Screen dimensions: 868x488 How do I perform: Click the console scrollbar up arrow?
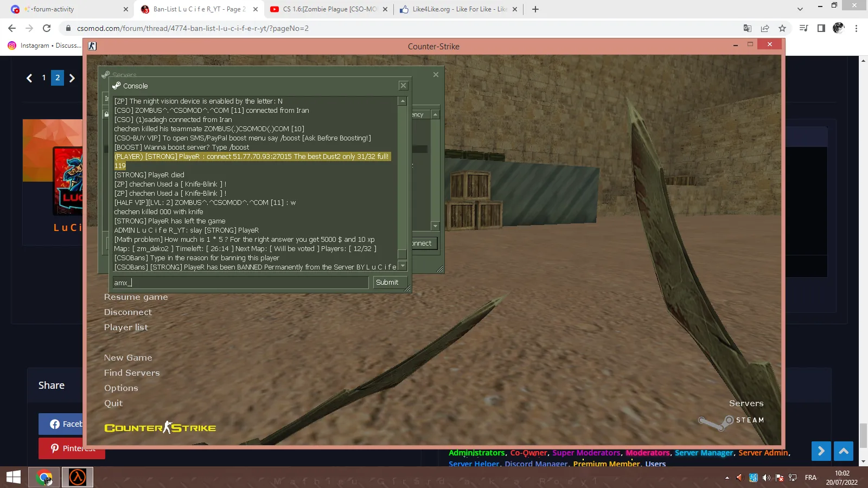click(403, 101)
